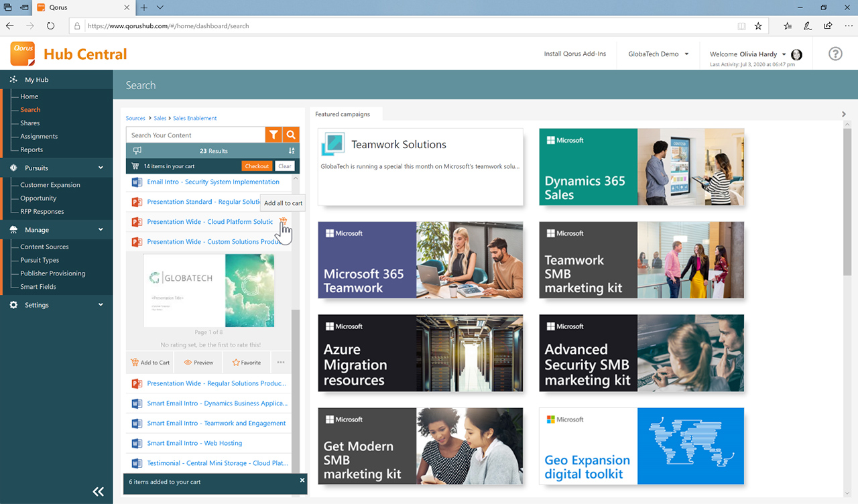
Task: Click the Checkout button
Action: click(257, 166)
